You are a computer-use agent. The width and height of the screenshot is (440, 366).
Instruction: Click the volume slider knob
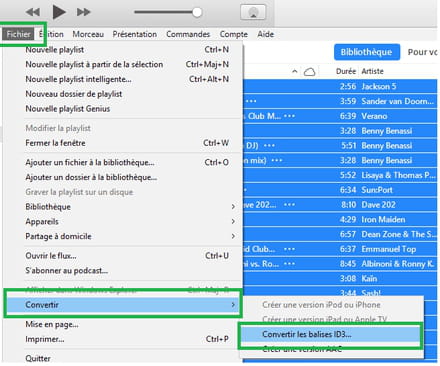tap(197, 12)
